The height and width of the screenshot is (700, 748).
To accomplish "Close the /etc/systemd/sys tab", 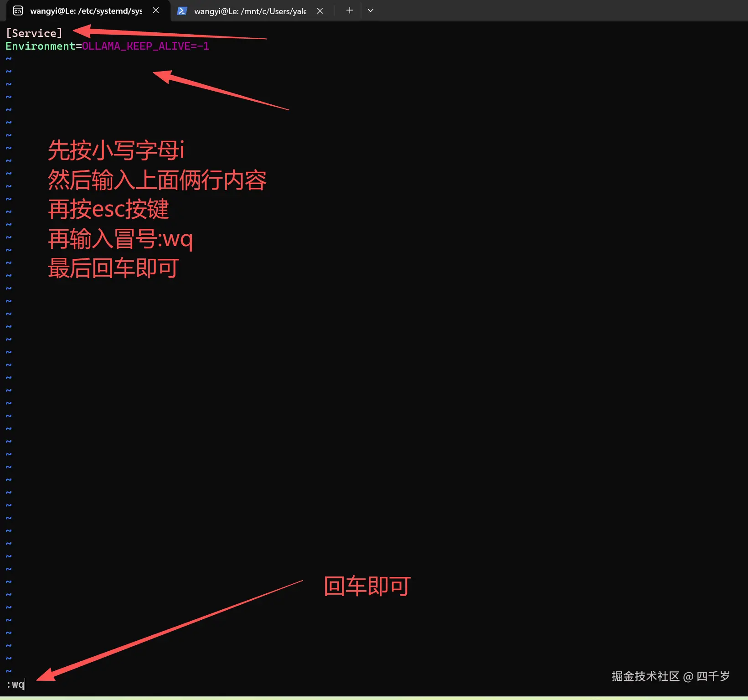I will coord(155,10).
